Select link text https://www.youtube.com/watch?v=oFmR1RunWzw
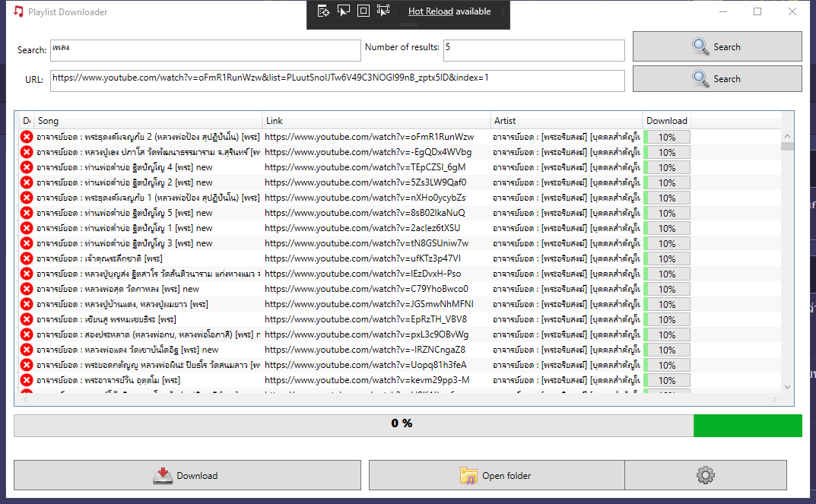Viewport: 816px width, 504px height. point(370,137)
